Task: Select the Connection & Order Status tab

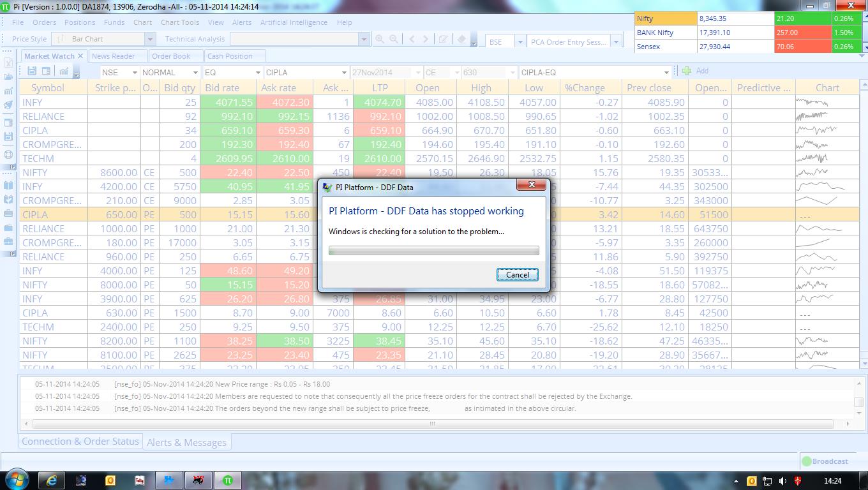Action: (x=80, y=442)
